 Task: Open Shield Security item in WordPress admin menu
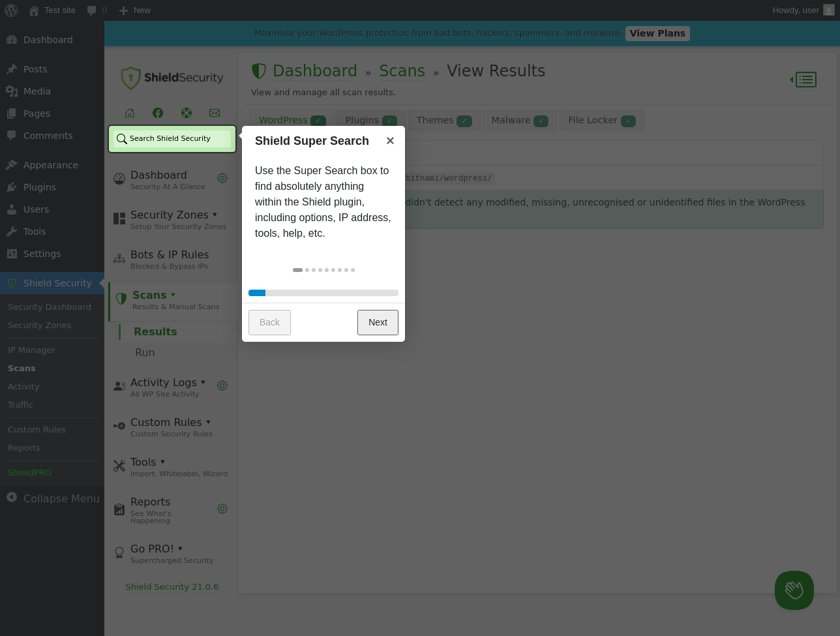click(52, 283)
